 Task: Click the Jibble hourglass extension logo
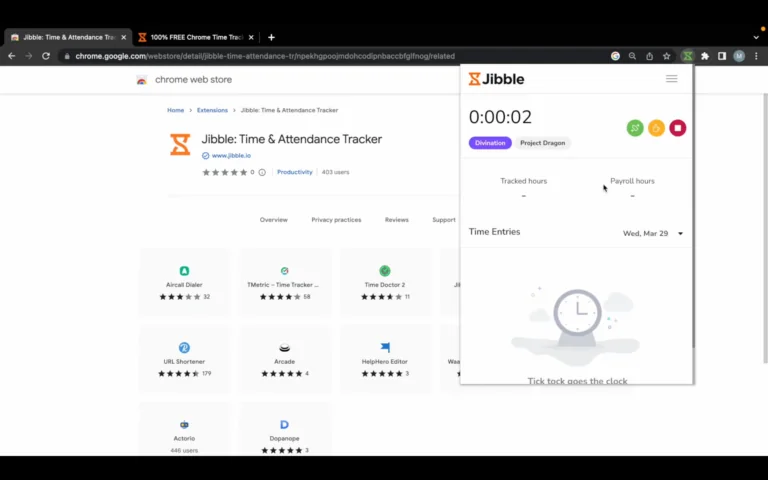(180, 145)
